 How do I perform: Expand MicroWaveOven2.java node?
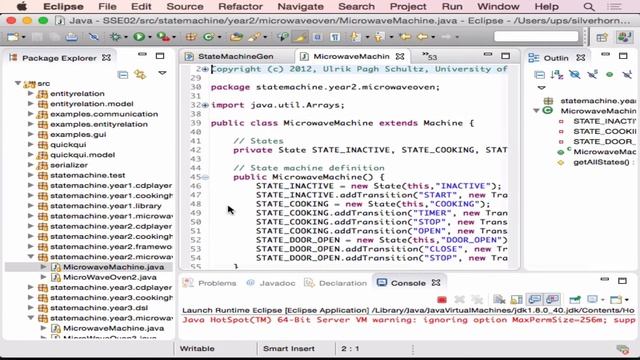point(44,277)
